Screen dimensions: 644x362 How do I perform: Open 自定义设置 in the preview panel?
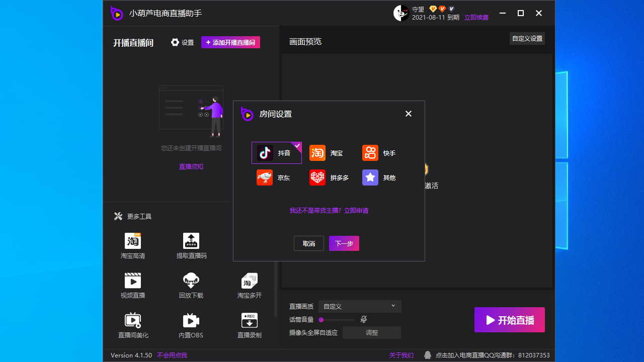click(x=527, y=38)
